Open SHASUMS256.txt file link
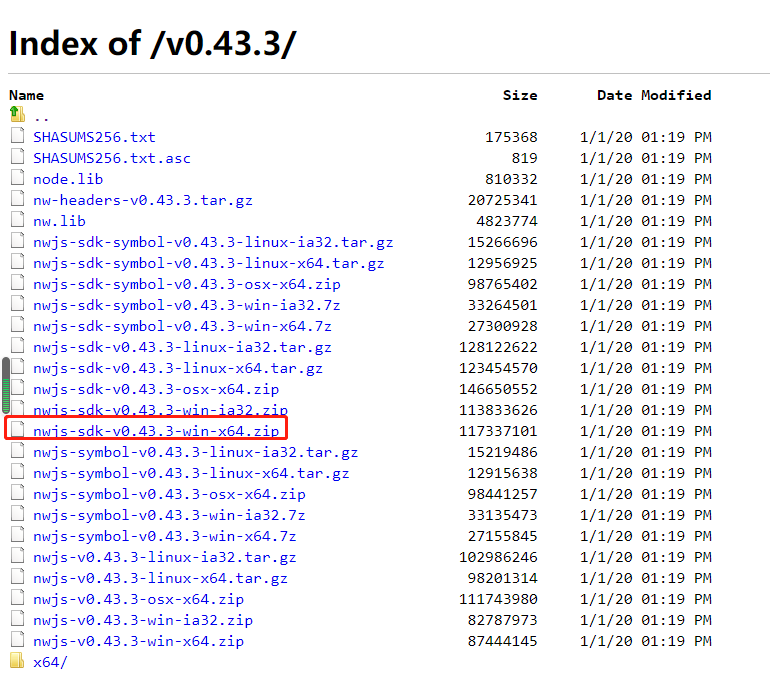 [x=94, y=137]
